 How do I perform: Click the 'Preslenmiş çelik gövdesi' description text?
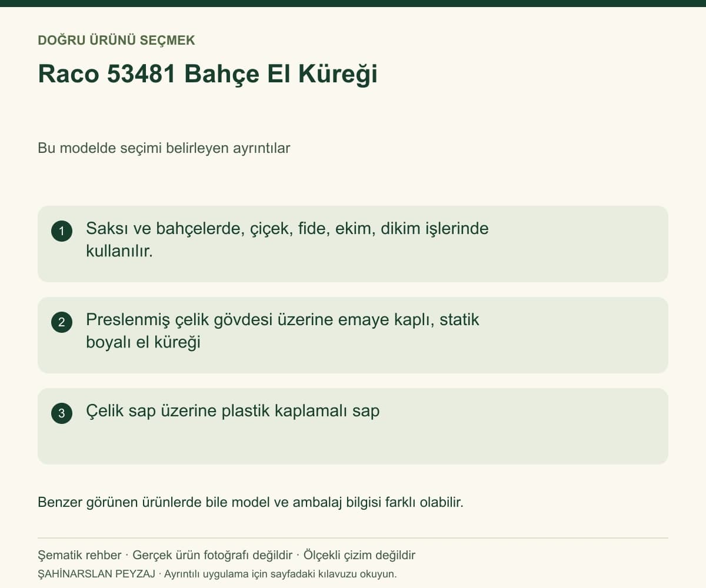click(282, 330)
